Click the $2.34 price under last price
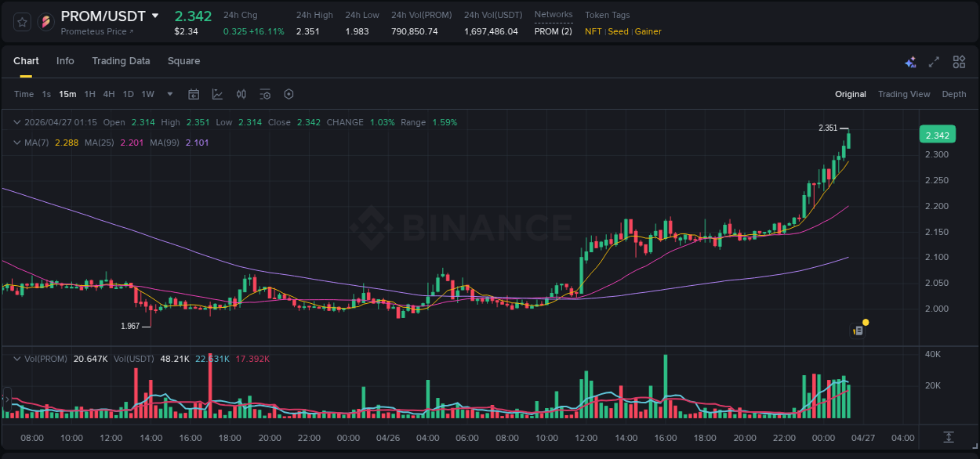980x459 pixels. (x=186, y=31)
